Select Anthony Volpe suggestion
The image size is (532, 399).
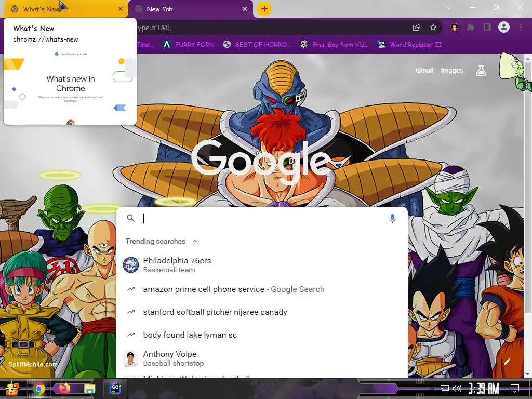(x=262, y=358)
